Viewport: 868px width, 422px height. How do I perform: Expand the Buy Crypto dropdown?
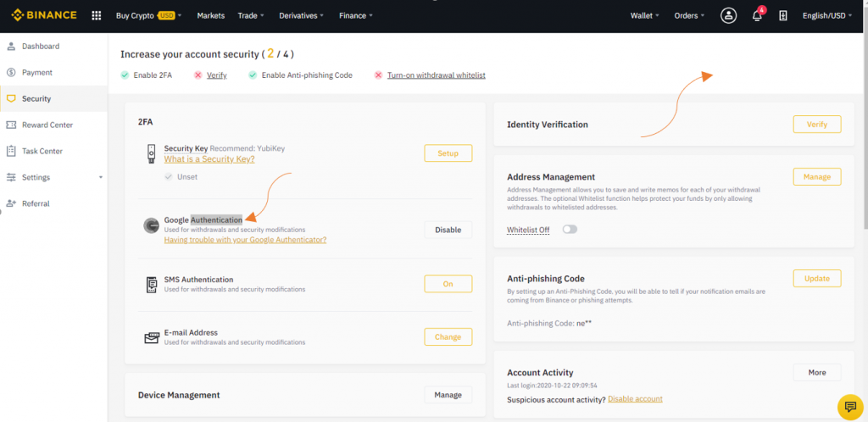(x=148, y=15)
